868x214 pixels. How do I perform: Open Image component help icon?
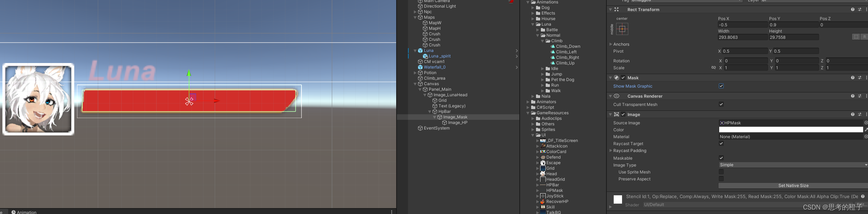(x=852, y=114)
